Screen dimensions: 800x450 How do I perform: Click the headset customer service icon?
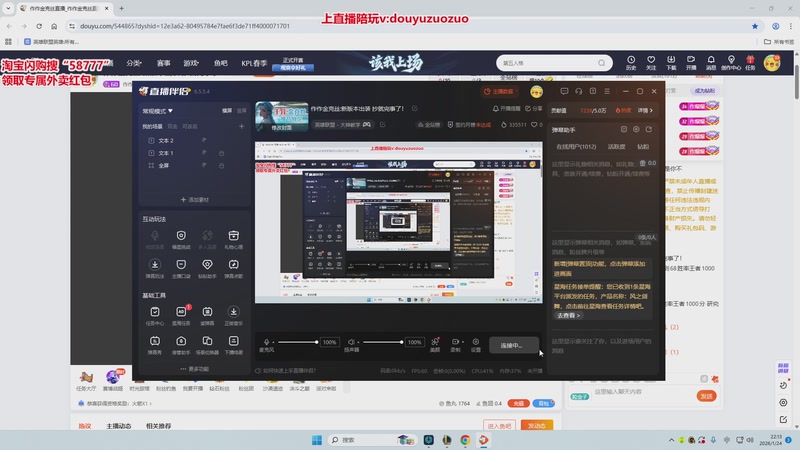click(x=579, y=91)
